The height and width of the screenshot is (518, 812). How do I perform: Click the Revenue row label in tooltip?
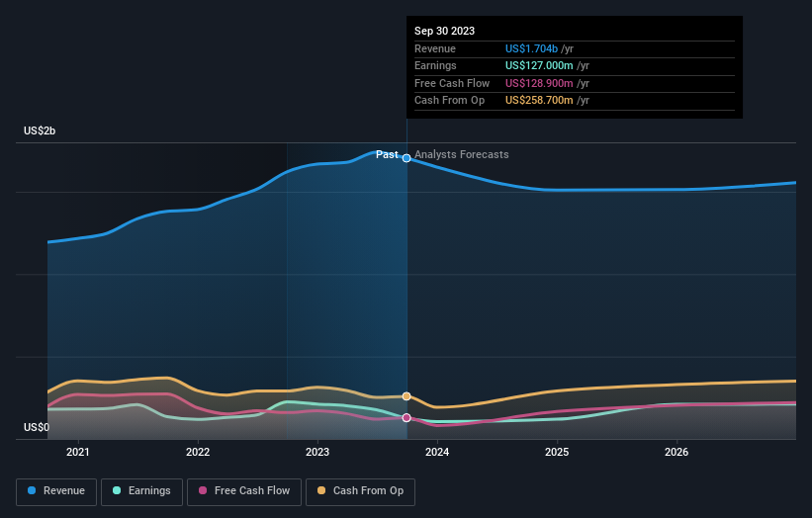click(435, 48)
